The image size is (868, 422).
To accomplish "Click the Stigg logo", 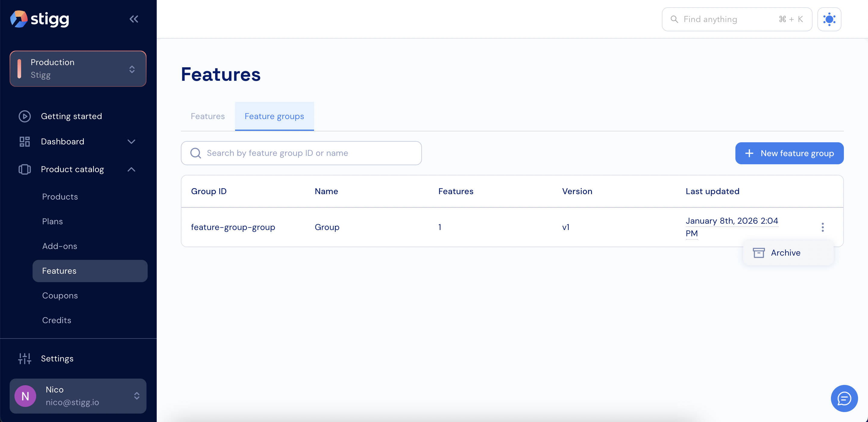I will [x=40, y=19].
